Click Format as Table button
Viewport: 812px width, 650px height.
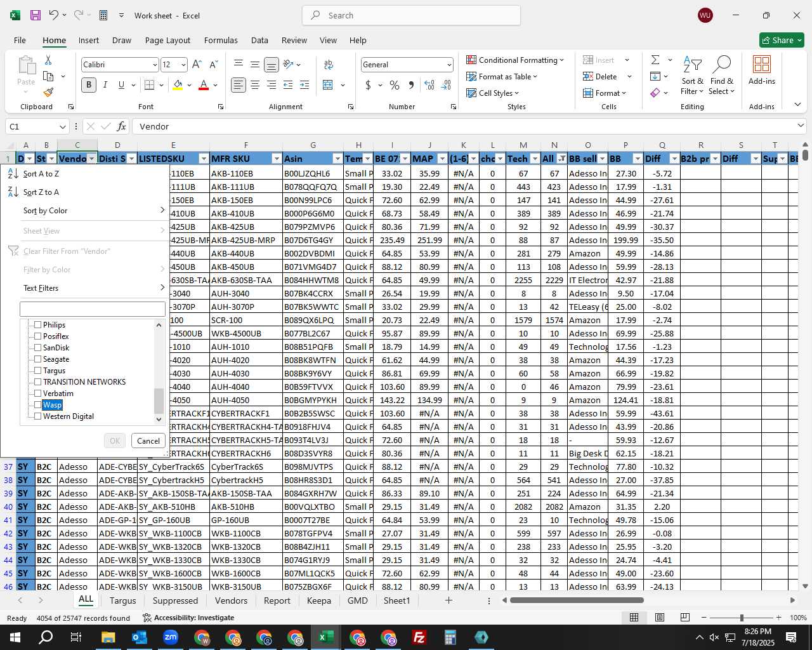click(502, 76)
